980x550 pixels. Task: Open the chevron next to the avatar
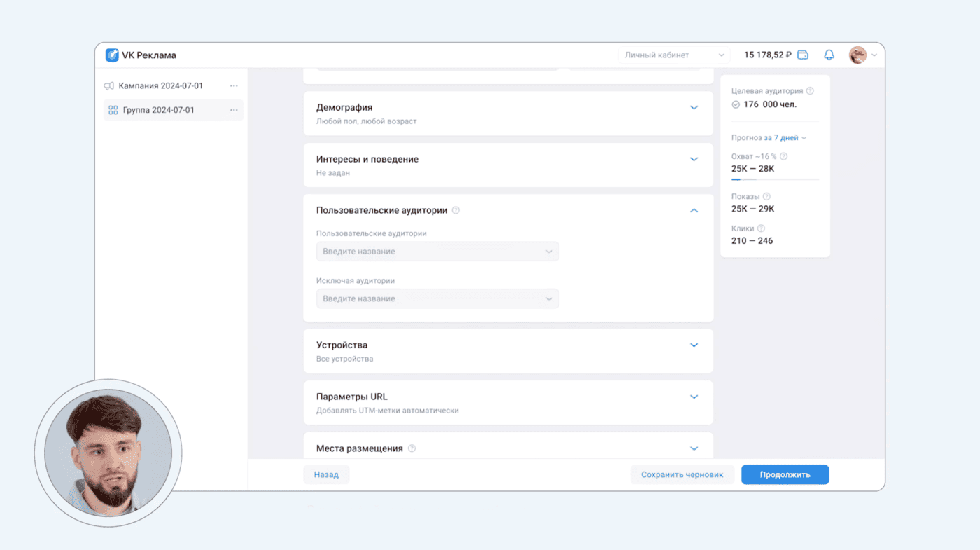pos(874,55)
